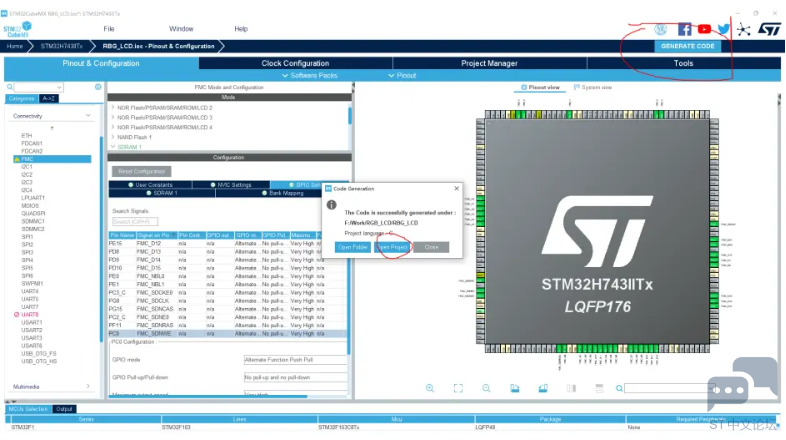Image resolution: width=786 pixels, height=440 pixels.
Task: Click the horizontal split layout icon
Action: tap(599, 388)
